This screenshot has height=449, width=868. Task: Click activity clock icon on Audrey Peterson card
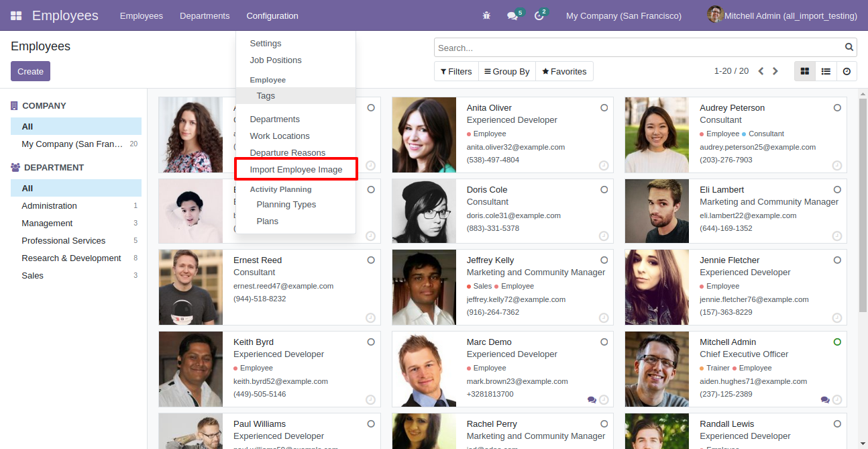click(837, 165)
